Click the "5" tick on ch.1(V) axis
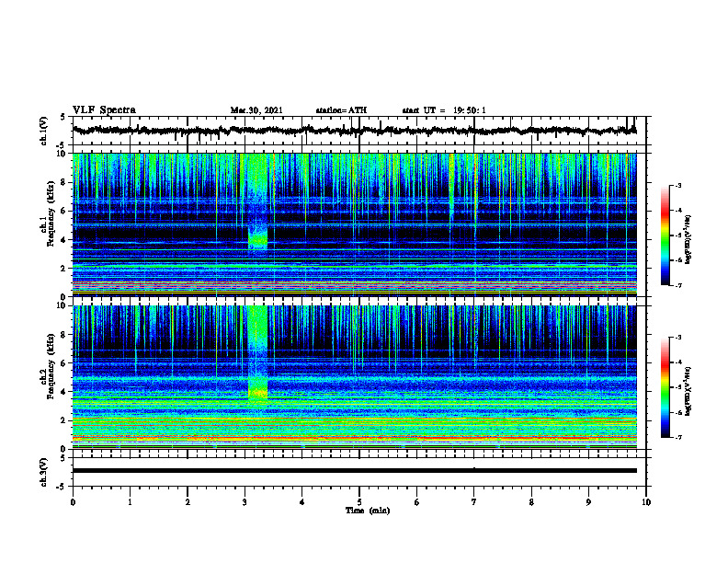Viewport: 728px width, 563px height. 63,117
